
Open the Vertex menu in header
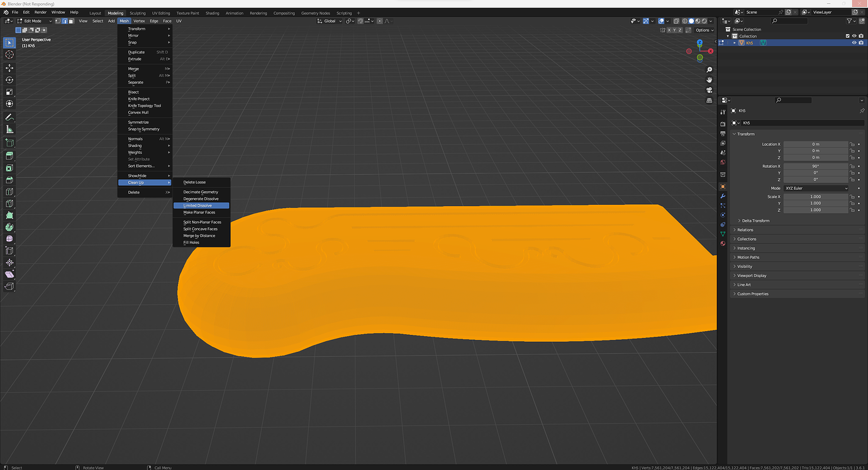tap(139, 21)
